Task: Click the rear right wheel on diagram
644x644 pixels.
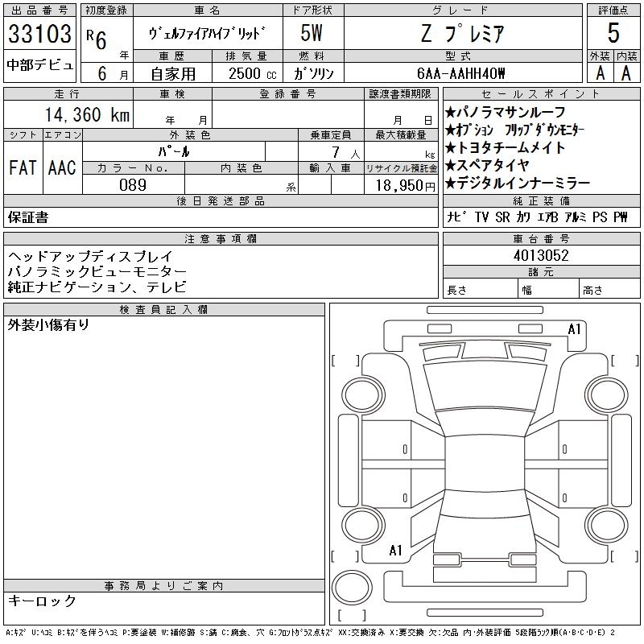Action: (607, 525)
